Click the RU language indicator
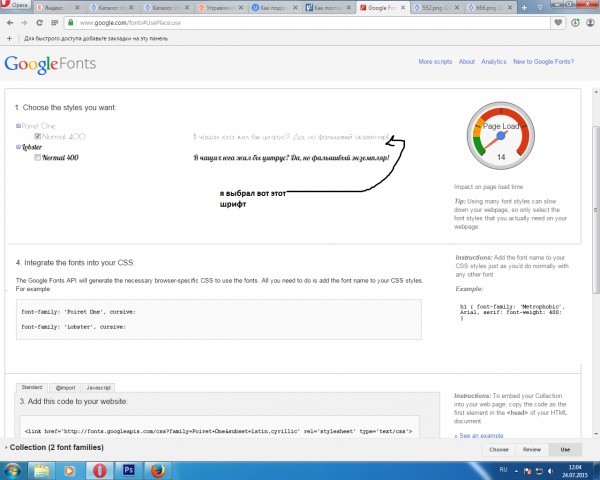 tap(503, 470)
